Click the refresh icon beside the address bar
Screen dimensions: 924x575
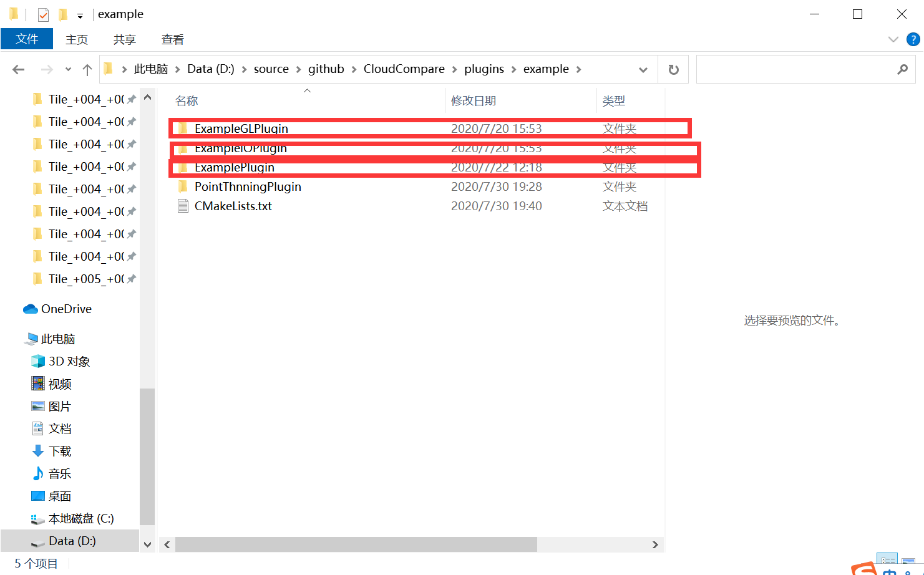click(673, 69)
